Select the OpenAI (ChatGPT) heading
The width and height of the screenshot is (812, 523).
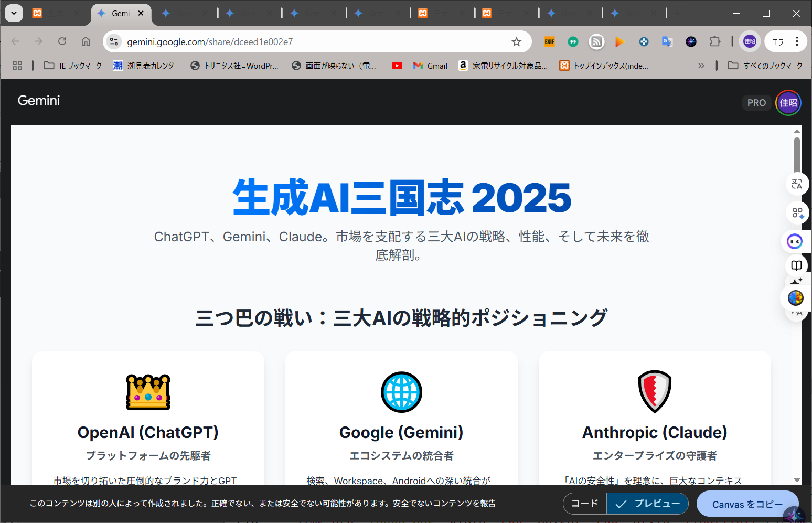point(148,432)
